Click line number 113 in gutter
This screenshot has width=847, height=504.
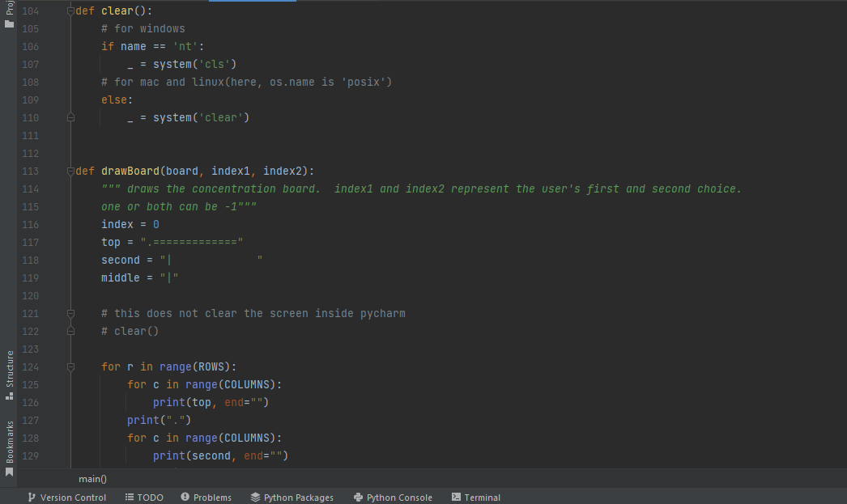[x=30, y=171]
